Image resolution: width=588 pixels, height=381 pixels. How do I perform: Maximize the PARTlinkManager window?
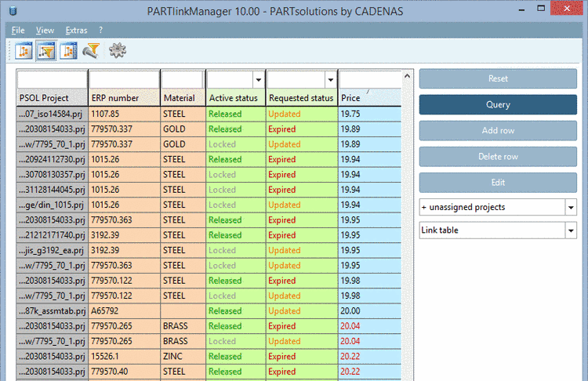(x=541, y=9)
